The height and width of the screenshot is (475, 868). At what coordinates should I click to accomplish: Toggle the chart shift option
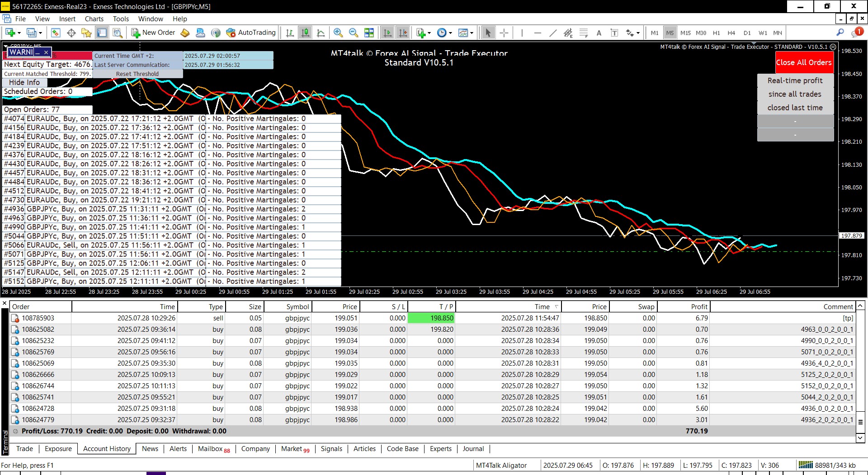click(403, 33)
